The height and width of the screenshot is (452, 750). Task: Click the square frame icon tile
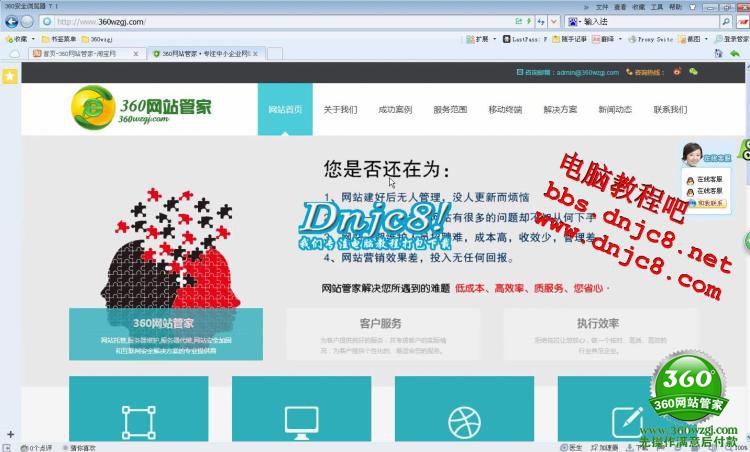139,408
